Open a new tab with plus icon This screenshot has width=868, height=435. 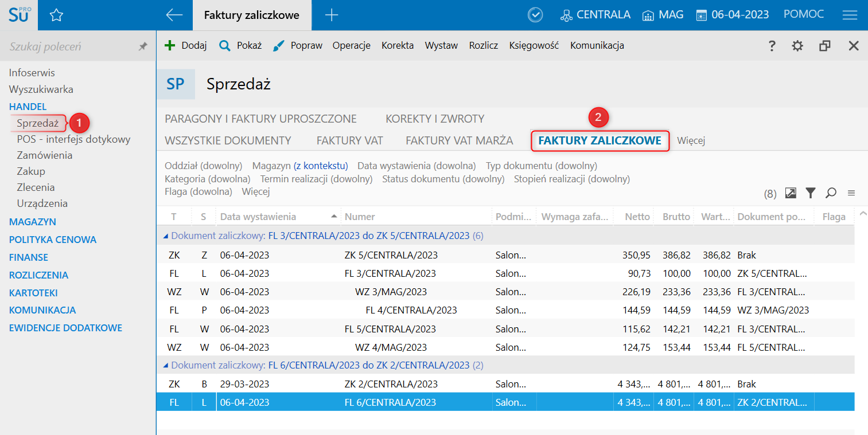tap(332, 15)
